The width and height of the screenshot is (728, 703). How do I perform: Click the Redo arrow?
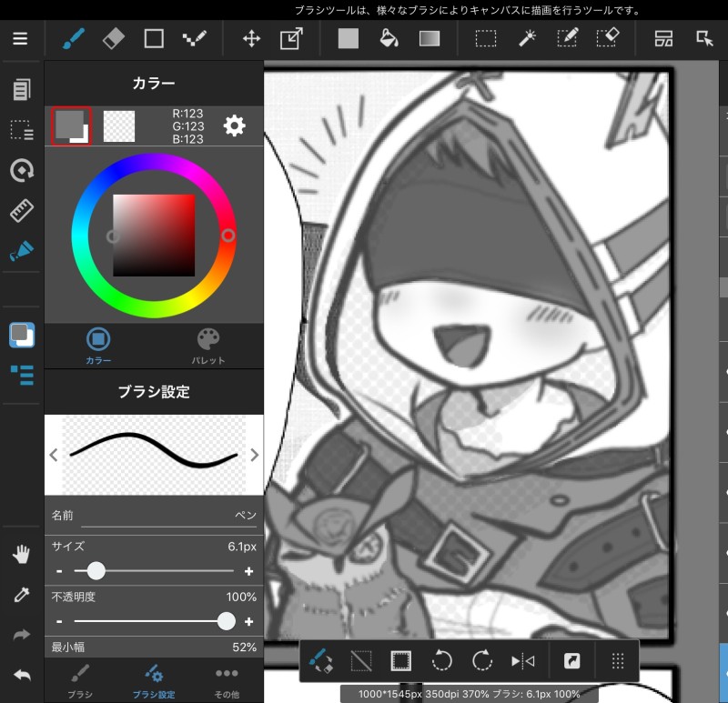21,634
